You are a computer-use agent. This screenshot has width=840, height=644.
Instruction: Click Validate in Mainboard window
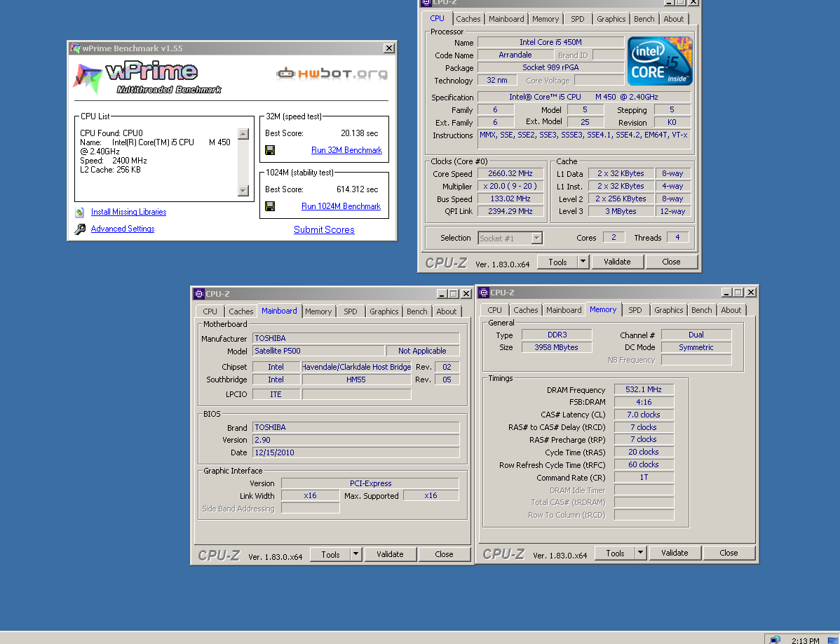[390, 554]
